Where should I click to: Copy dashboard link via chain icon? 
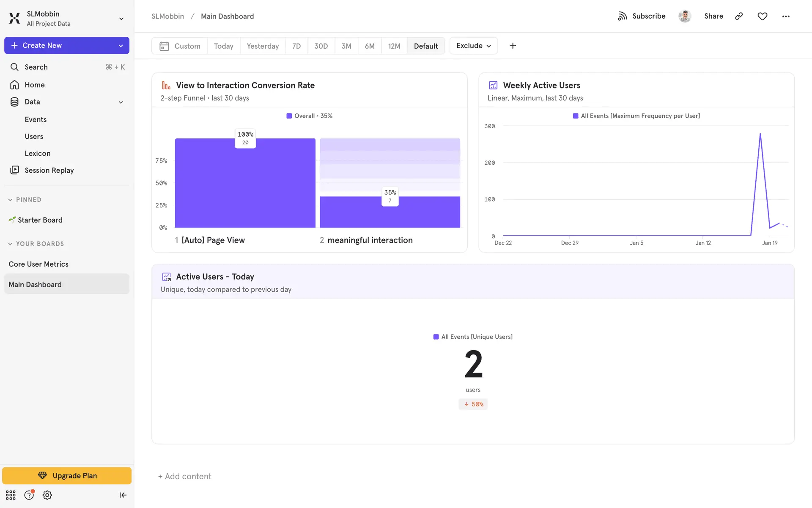click(739, 16)
